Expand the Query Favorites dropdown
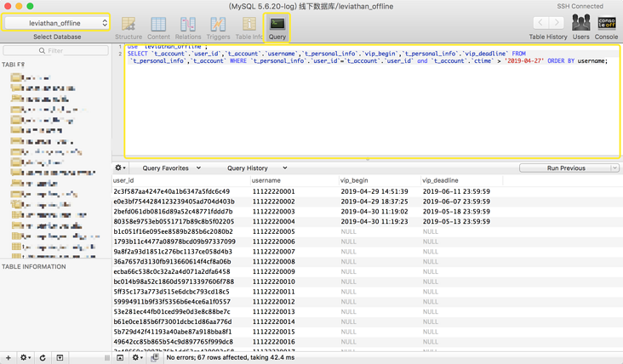This screenshot has width=623, height=364. 171,168
